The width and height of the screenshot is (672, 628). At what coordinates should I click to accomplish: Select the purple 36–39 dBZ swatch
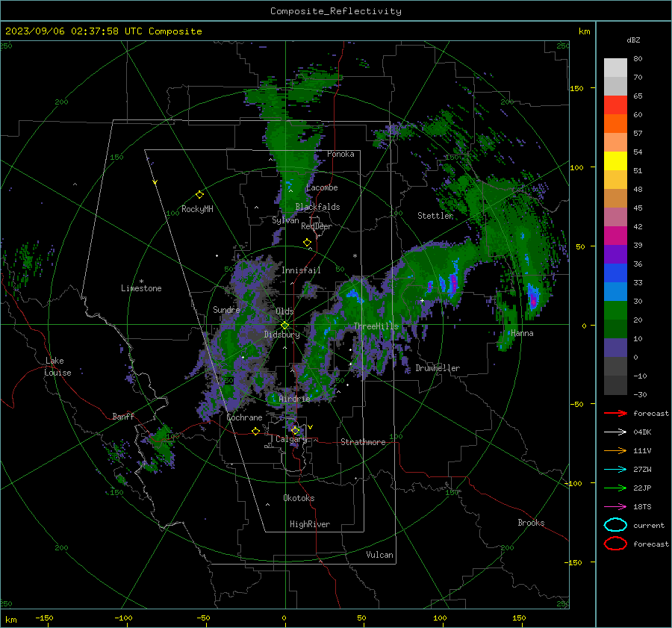615,255
